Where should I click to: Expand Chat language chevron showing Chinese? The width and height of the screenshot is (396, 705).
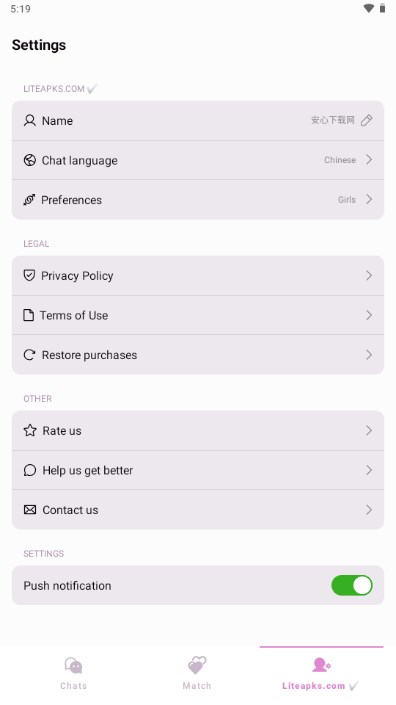click(369, 160)
